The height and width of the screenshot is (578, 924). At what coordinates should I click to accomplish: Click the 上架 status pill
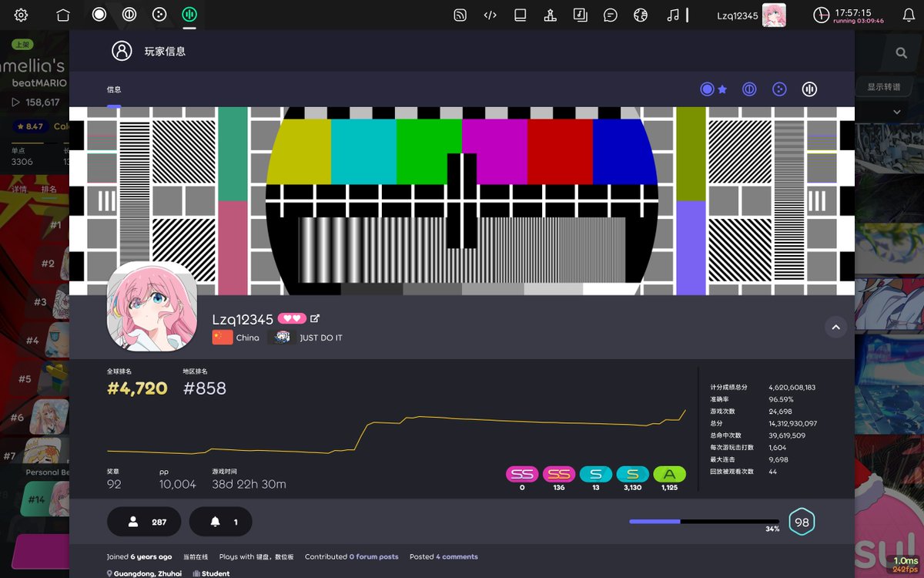click(x=22, y=45)
